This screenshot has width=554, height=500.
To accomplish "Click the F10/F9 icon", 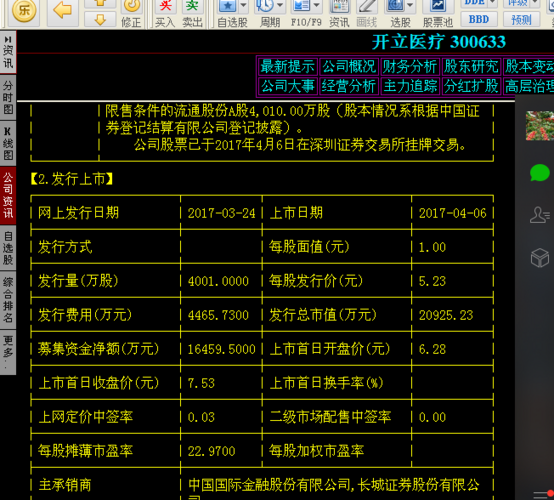I will (301, 6).
